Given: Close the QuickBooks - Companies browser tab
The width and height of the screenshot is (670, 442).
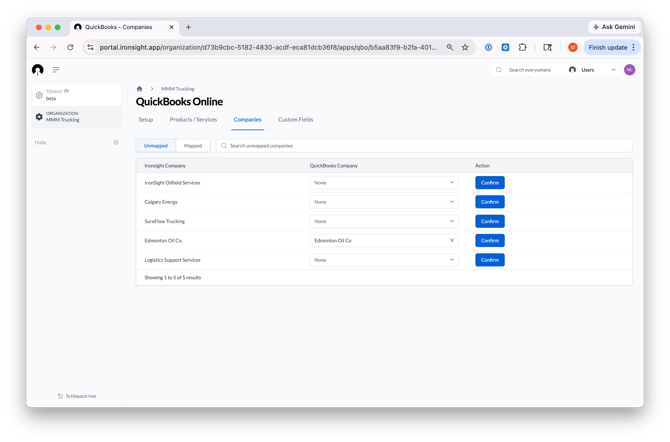Looking at the screenshot, I should 171,27.
